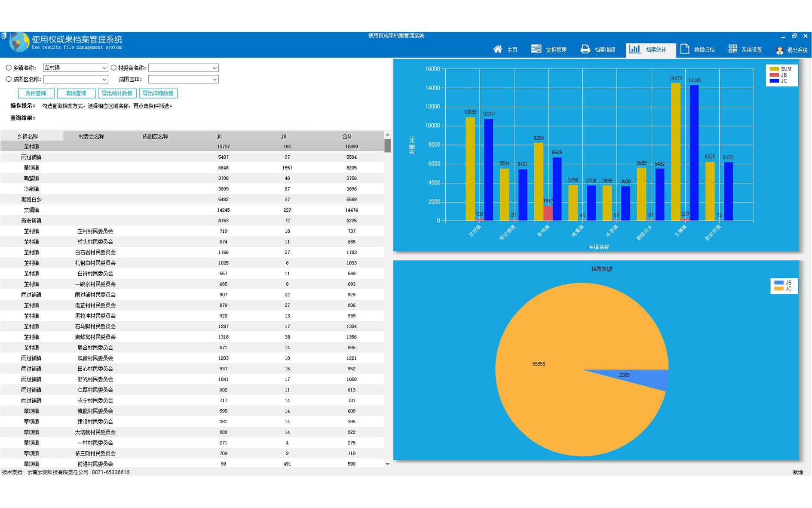Image resolution: width=812 pixels, height=508 pixels.
Task: Sort by the JC column header
Action: pyautogui.click(x=223, y=136)
